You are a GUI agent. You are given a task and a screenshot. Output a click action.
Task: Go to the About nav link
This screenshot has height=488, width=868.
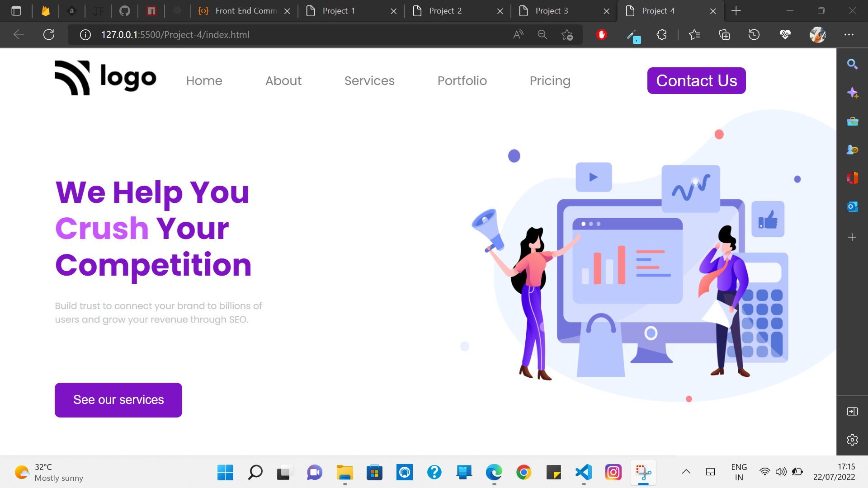[x=283, y=80]
